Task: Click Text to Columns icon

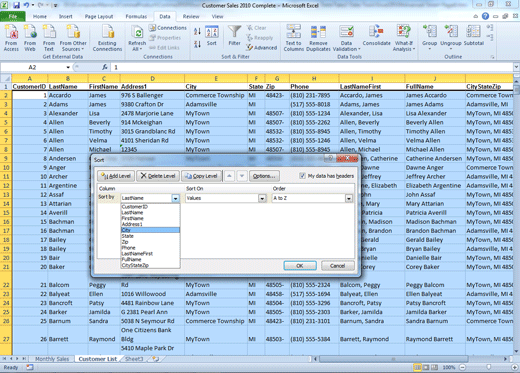Action: coord(294,38)
